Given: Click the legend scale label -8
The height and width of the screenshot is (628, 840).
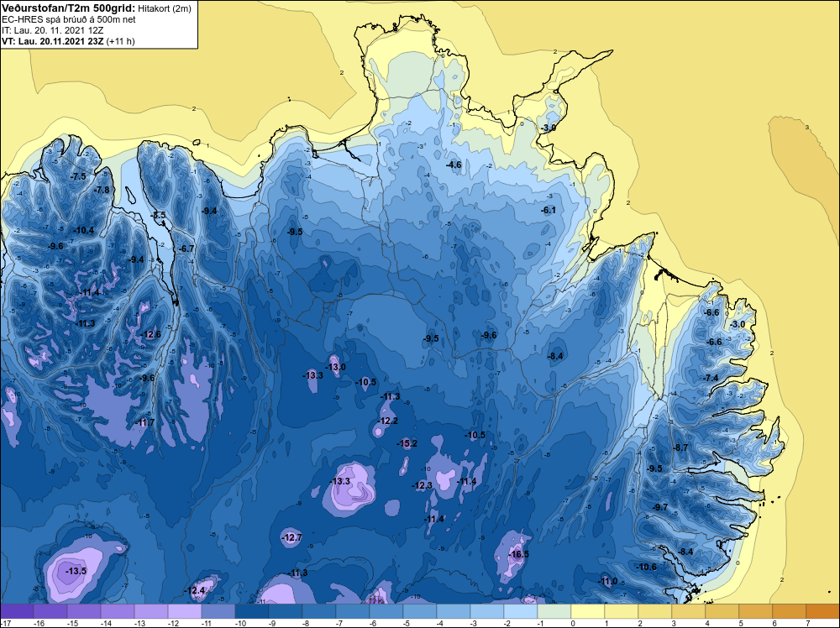Looking at the screenshot, I should point(306,624).
